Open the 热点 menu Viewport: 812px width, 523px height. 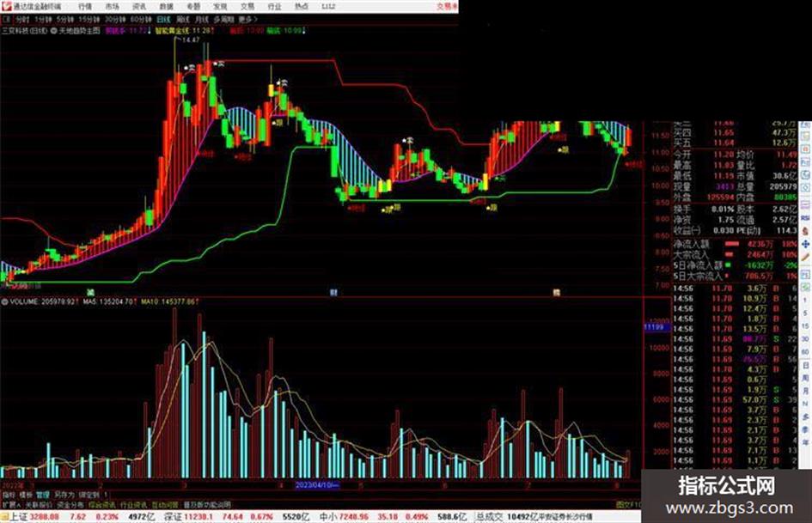(x=302, y=7)
